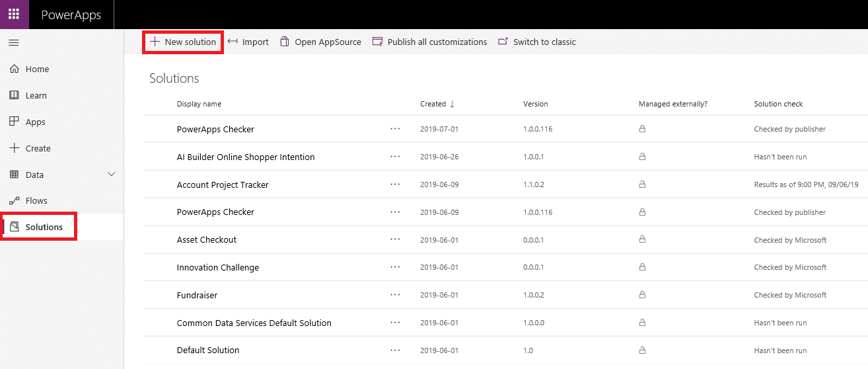Image resolution: width=868 pixels, height=369 pixels.
Task: Open the app launcher waffle icon
Action: (14, 14)
